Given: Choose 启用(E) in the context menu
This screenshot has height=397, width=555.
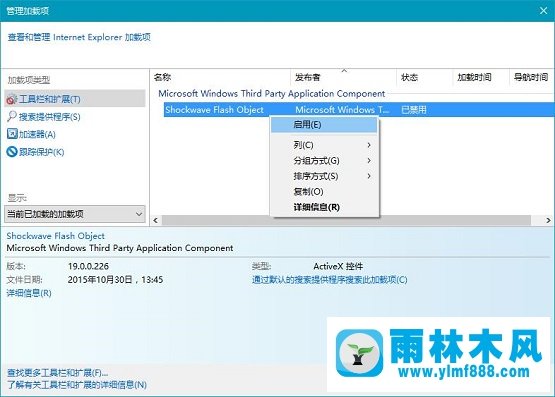Looking at the screenshot, I should click(324, 125).
